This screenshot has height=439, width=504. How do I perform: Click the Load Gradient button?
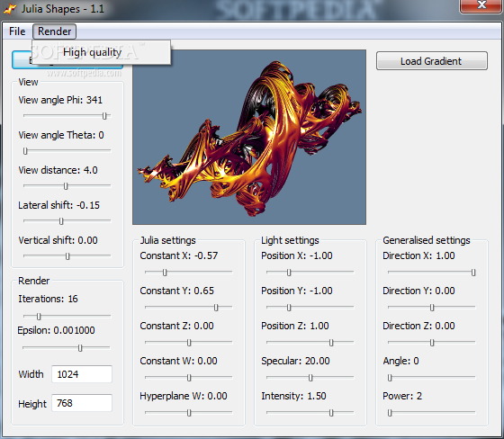coord(432,61)
